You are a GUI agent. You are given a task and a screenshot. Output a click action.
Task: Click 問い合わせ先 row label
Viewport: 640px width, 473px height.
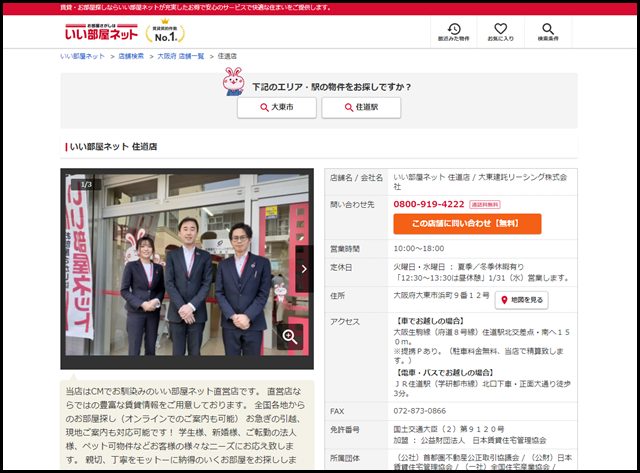(352, 204)
